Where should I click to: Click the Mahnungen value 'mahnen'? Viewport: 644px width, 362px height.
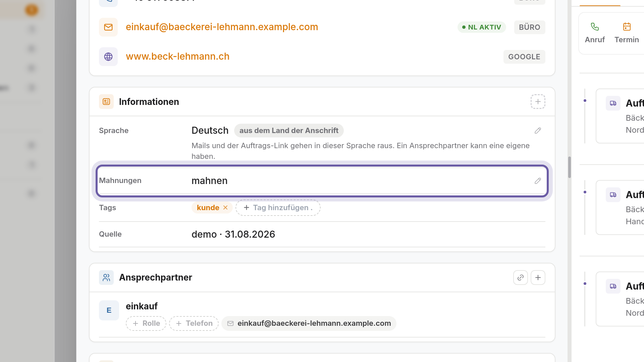point(209,181)
